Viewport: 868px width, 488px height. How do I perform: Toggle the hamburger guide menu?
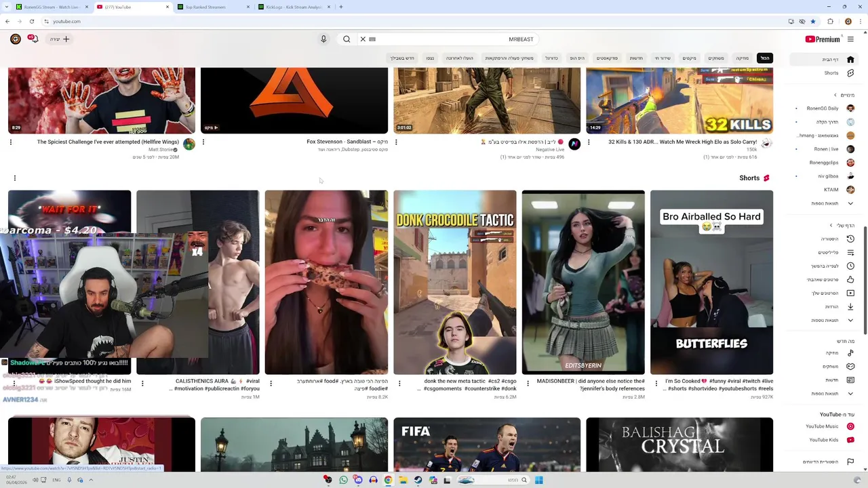tap(850, 39)
